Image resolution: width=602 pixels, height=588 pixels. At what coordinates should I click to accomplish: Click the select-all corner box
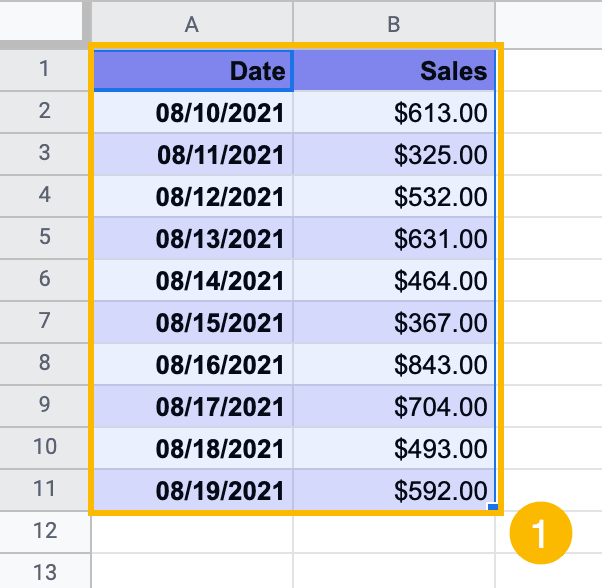41,20
